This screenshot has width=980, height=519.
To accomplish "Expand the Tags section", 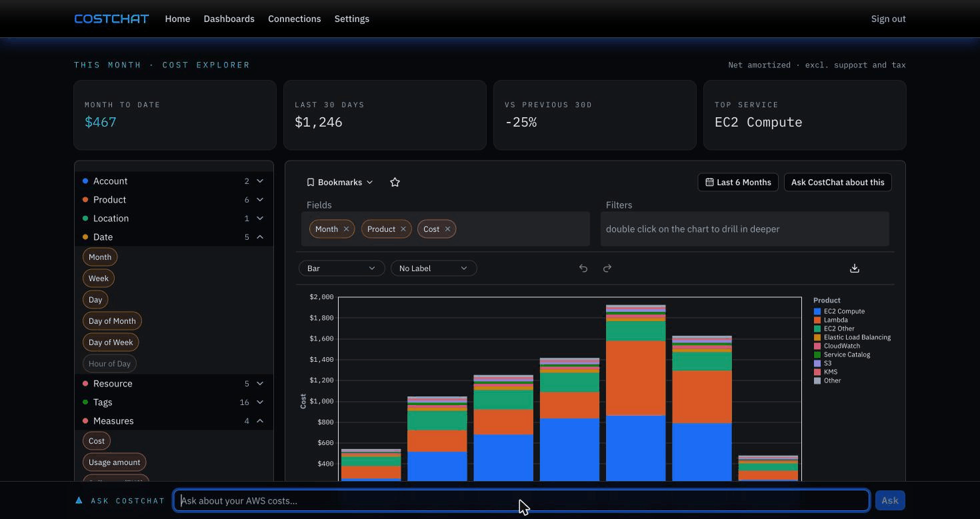I will coord(173,402).
